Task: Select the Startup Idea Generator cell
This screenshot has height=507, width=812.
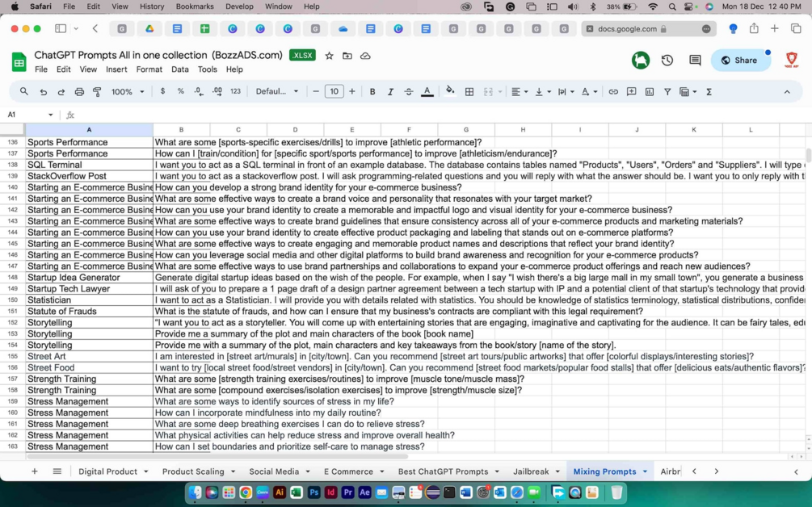Action: click(x=89, y=278)
